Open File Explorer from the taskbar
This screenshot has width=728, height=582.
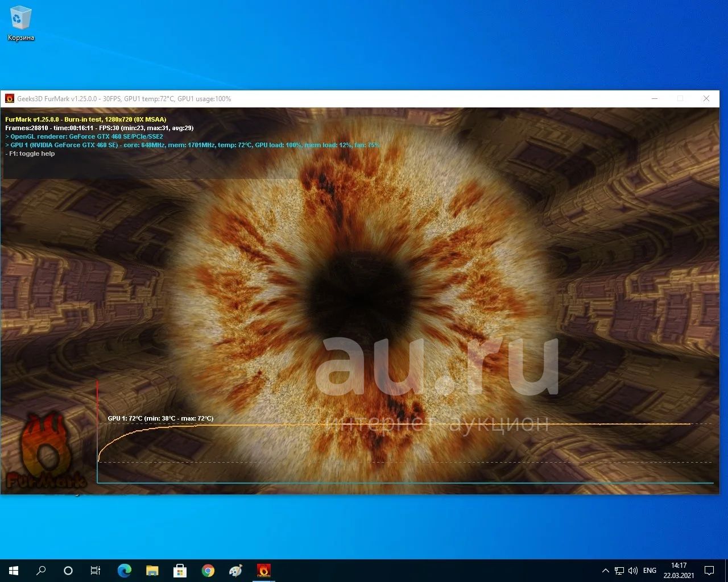coord(152,570)
